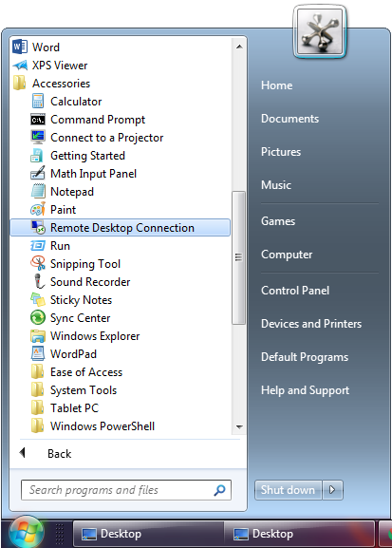Viewport: 392px width, 548px height.
Task: Collapse the Accessories folder
Action: click(51, 84)
